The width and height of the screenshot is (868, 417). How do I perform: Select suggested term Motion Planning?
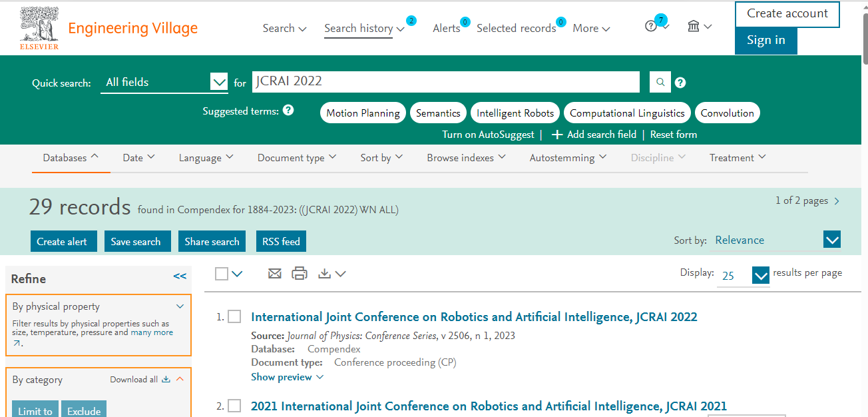click(363, 113)
